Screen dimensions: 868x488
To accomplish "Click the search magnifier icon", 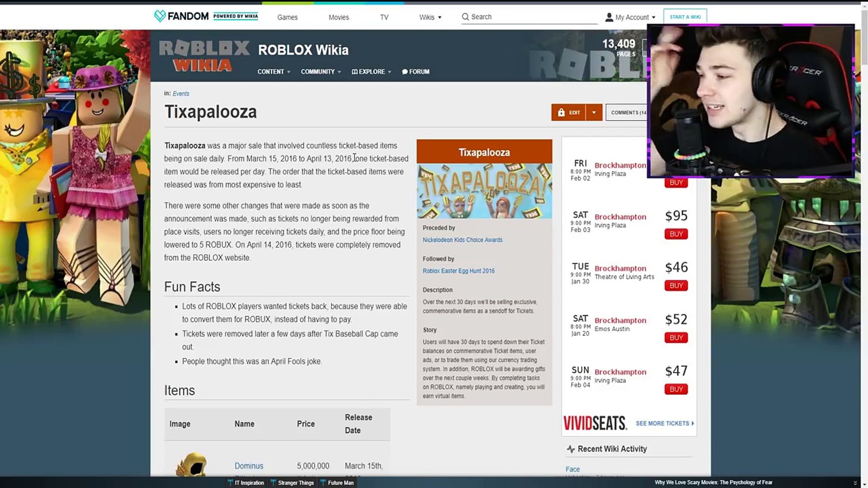I will click(466, 17).
